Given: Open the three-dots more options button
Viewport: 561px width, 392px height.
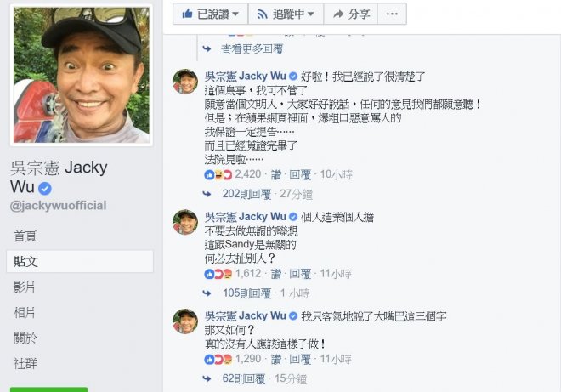Looking at the screenshot, I should pos(392,14).
